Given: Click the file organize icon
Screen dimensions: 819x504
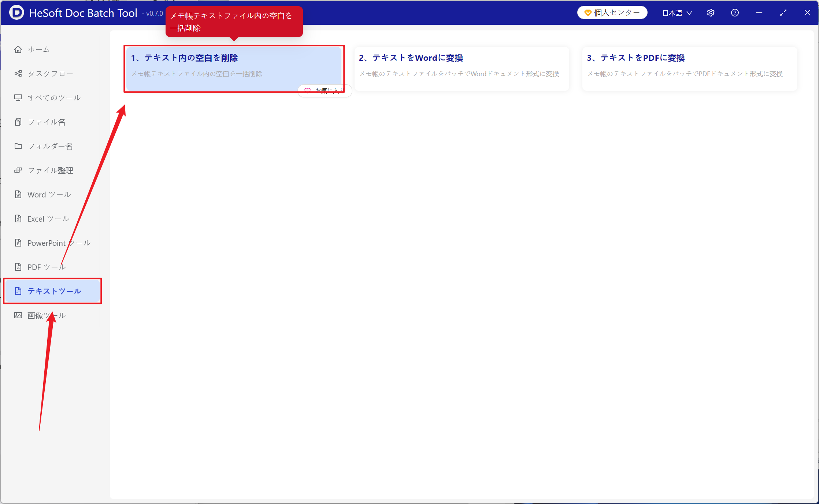Looking at the screenshot, I should click(18, 170).
